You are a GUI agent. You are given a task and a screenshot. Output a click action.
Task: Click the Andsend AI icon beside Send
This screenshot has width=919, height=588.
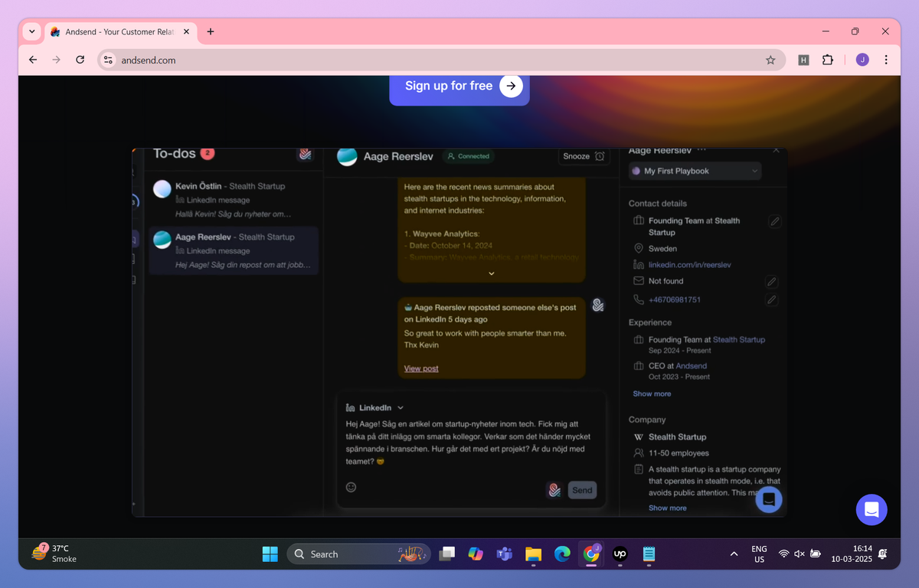pos(554,490)
